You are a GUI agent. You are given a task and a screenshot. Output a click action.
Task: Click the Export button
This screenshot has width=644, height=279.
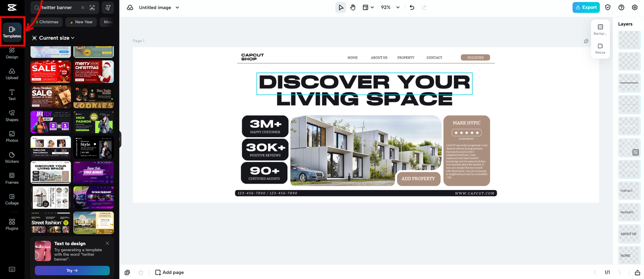coord(585,8)
